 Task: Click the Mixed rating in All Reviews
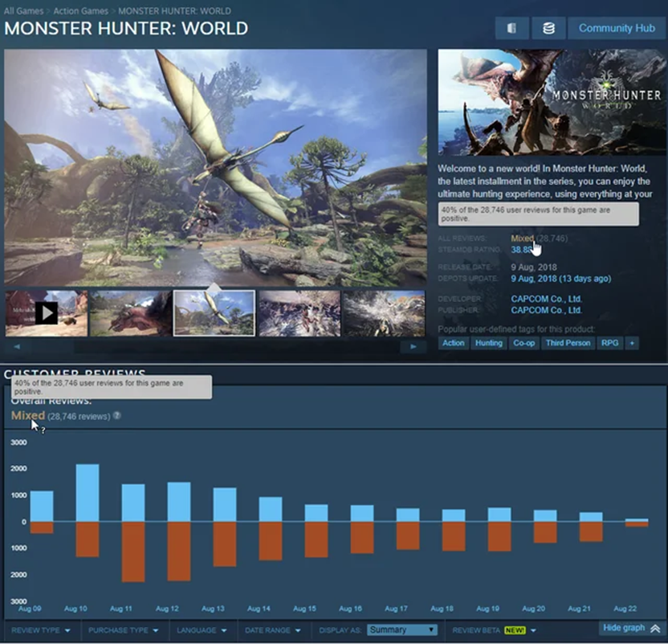(x=522, y=238)
